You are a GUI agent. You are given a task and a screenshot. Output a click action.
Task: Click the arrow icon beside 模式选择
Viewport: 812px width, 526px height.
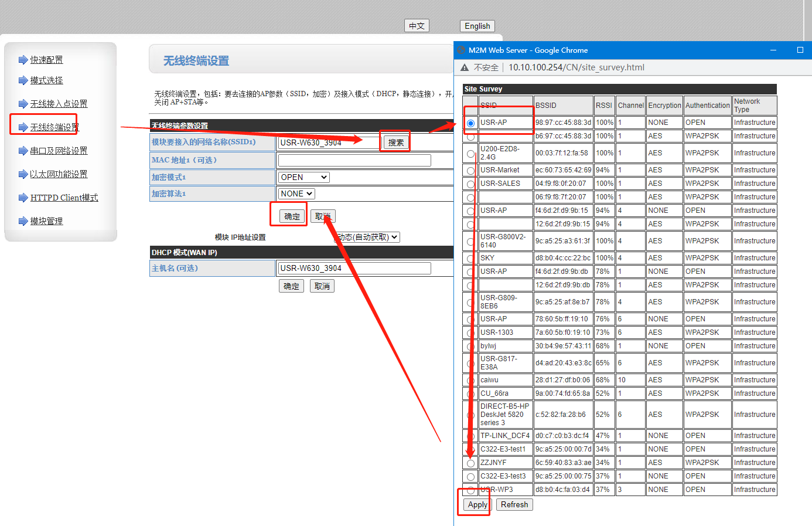(23, 80)
